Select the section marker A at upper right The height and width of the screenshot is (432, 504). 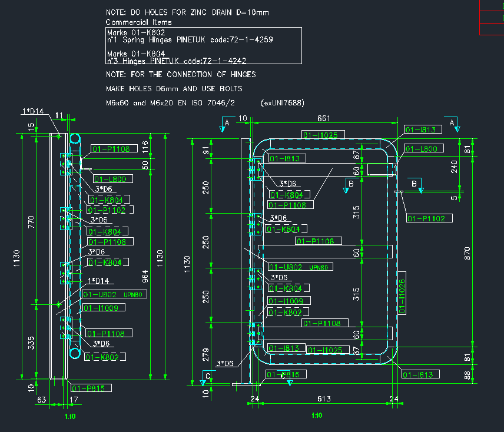click(x=452, y=123)
